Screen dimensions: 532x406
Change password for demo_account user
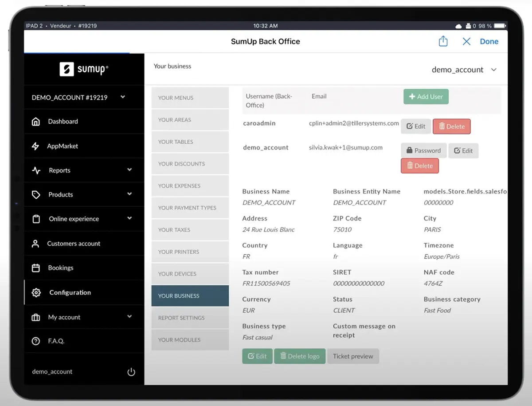pyautogui.click(x=423, y=151)
